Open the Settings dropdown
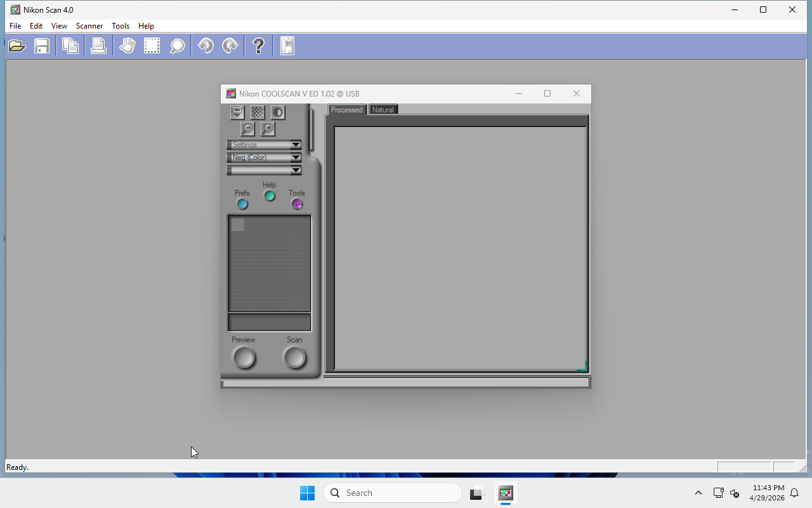This screenshot has width=812, height=508. click(264, 145)
